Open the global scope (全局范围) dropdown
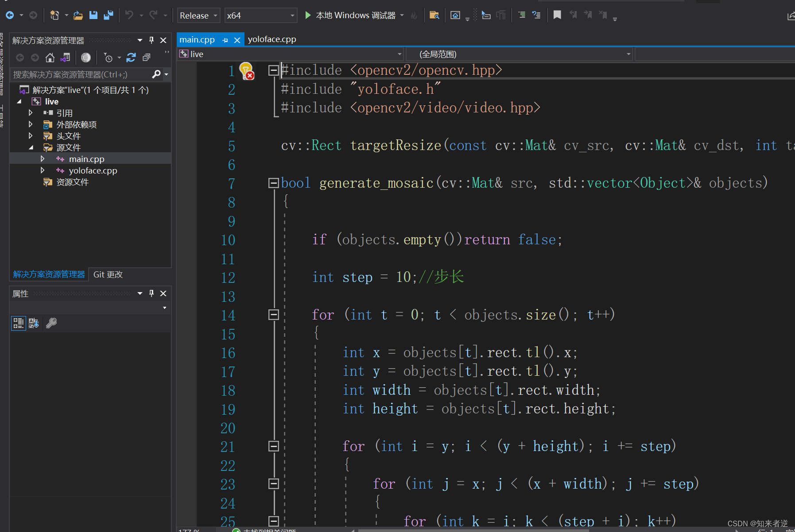Image resolution: width=795 pixels, height=532 pixels. pyautogui.click(x=520, y=54)
